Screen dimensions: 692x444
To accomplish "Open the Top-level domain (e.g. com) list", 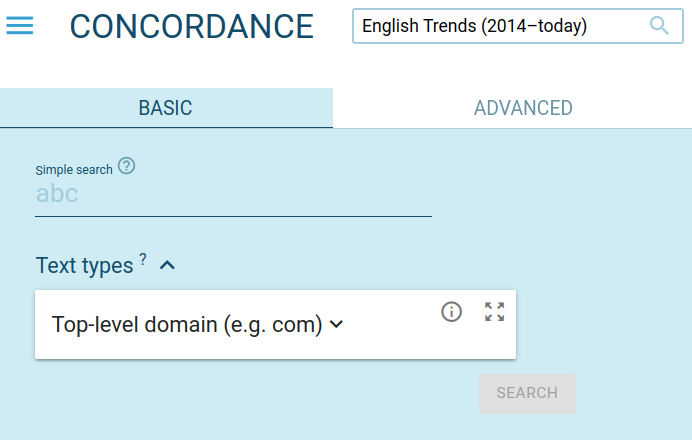I will [187, 324].
